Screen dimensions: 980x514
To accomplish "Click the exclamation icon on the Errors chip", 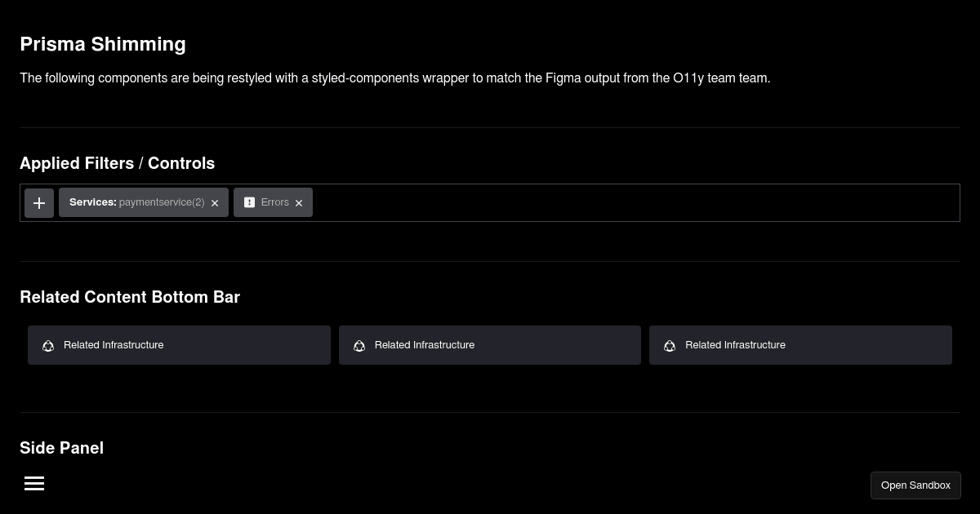I will 250,202.
